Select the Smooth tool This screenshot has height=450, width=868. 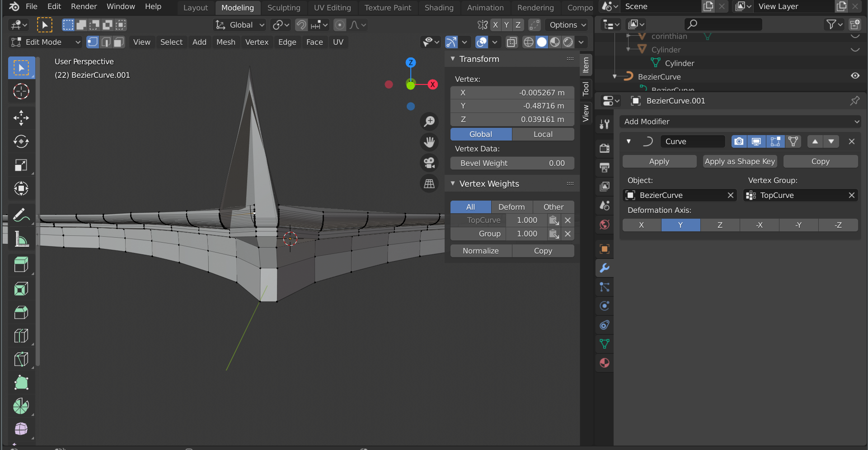(21, 429)
